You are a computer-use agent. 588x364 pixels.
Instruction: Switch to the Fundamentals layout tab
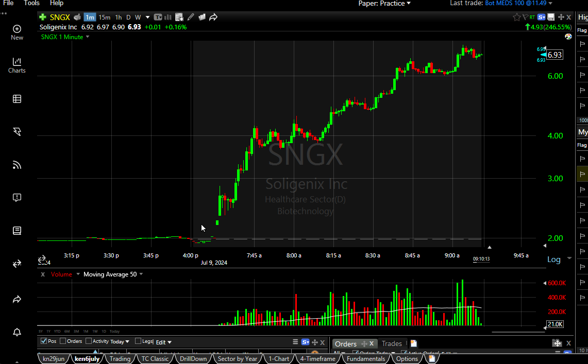point(365,359)
